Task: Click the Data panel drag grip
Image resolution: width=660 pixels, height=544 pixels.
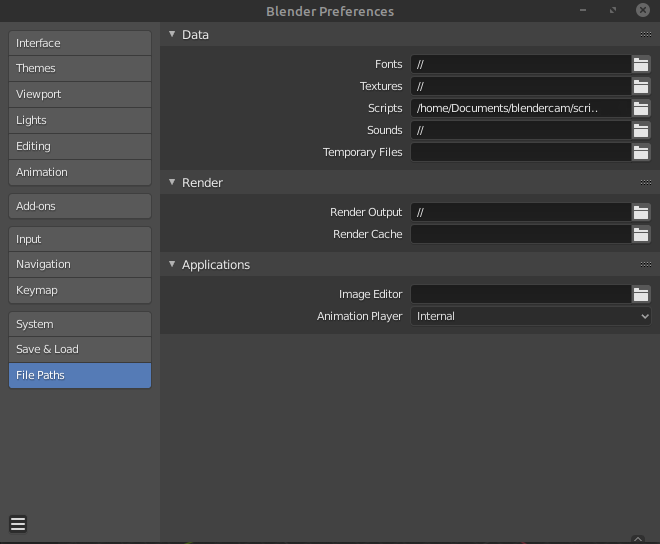Action: [x=646, y=35]
